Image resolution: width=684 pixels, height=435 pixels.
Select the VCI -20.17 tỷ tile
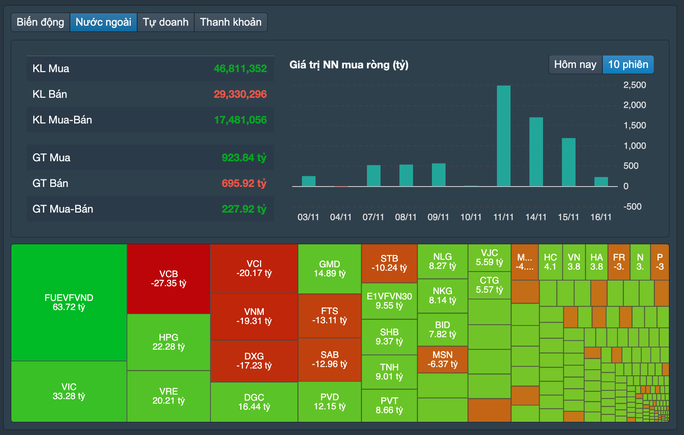point(254,267)
